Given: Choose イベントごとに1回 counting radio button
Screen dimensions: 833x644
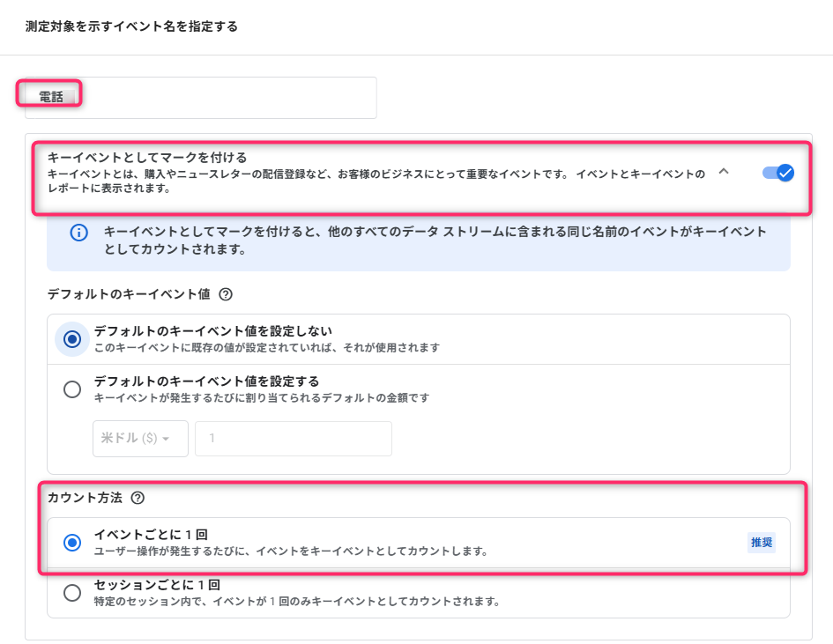Looking at the screenshot, I should 72,543.
